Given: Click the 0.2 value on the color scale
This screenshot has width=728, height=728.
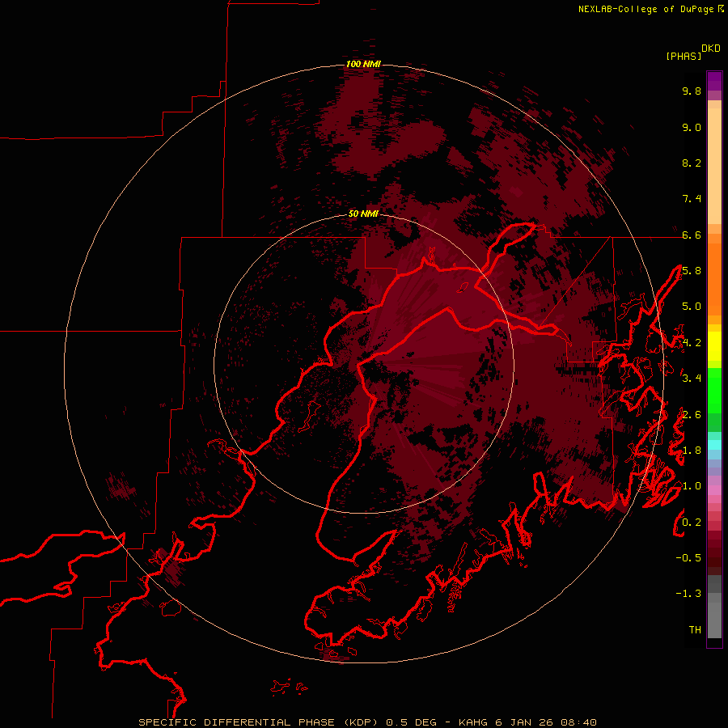Looking at the screenshot, I should [x=692, y=523].
